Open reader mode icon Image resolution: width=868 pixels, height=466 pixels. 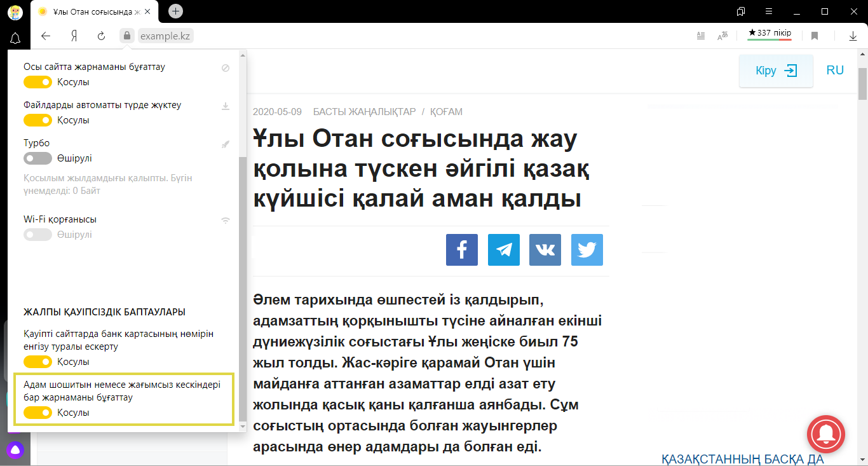700,36
